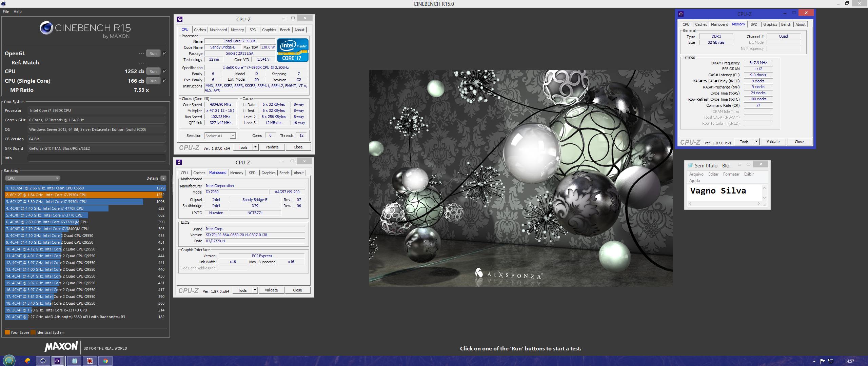
Task: Switch to Cinebench via its taskbar icon
Action: tap(43, 361)
